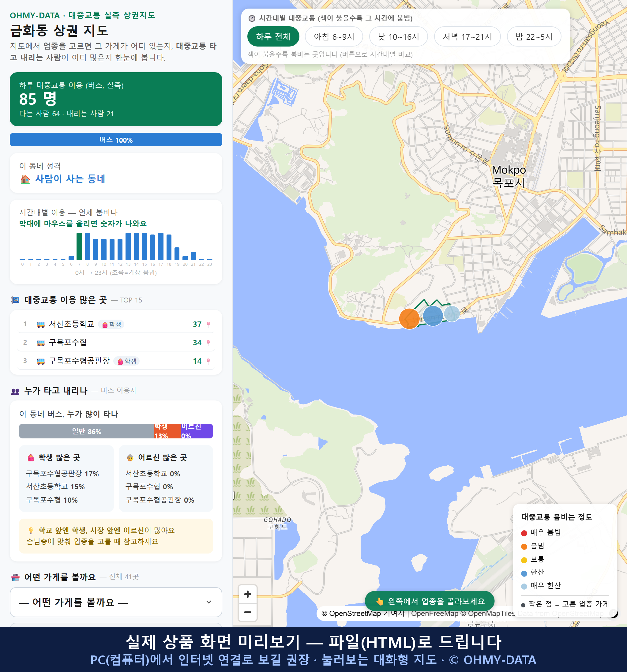Open the OpenStreetMap 기여자 attribution link
The height and width of the screenshot is (672, 627).
(x=363, y=613)
